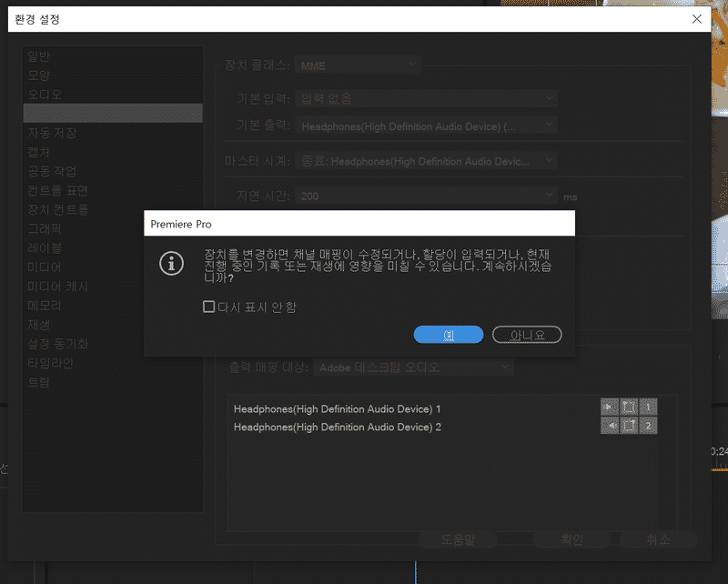The width and height of the screenshot is (728, 584).
Task: Click the highlighted category row in the sidebar
Action: point(113,114)
